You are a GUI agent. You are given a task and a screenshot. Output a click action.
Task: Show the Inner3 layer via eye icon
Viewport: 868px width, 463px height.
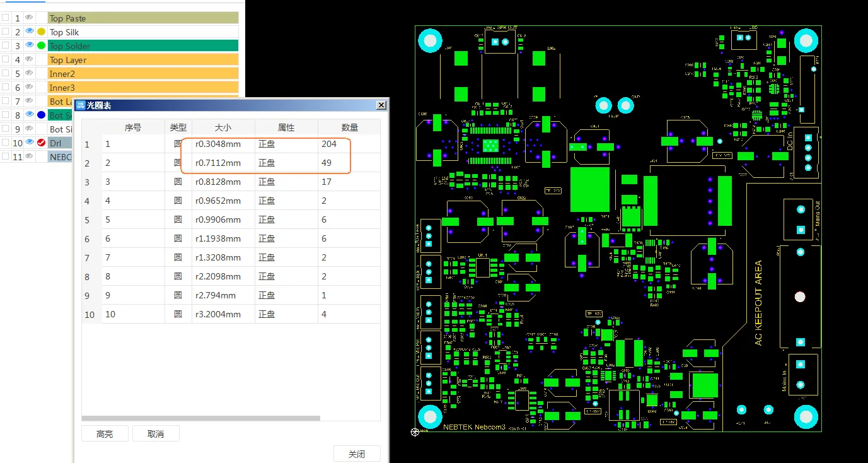pyautogui.click(x=29, y=87)
